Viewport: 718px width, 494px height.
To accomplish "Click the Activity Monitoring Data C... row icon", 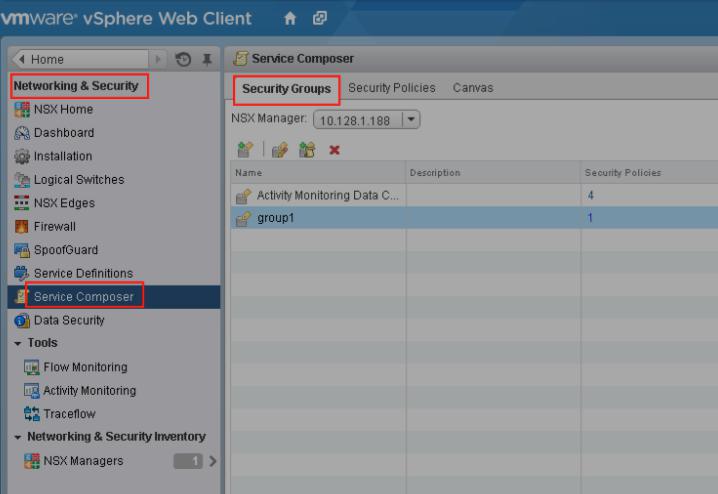I will [243, 195].
